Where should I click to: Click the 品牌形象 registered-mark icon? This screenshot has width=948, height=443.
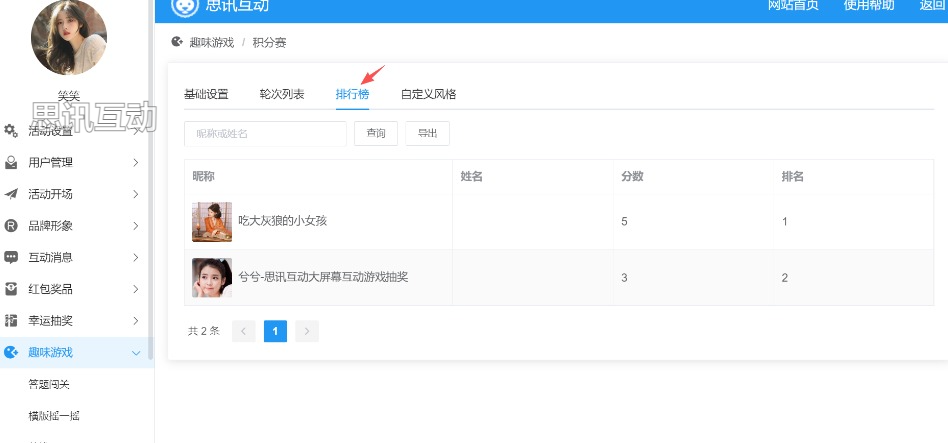point(11,225)
